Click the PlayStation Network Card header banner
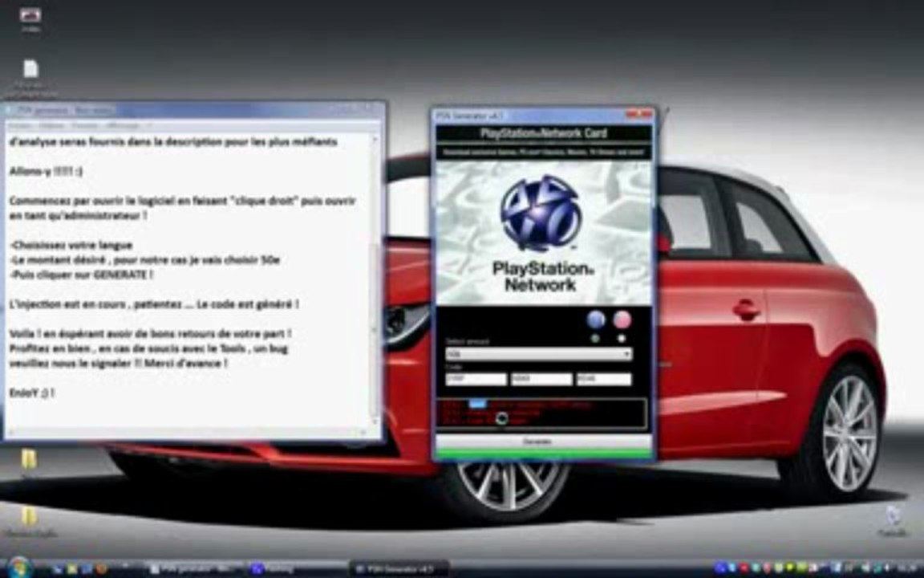The width and height of the screenshot is (924, 578). (543, 133)
